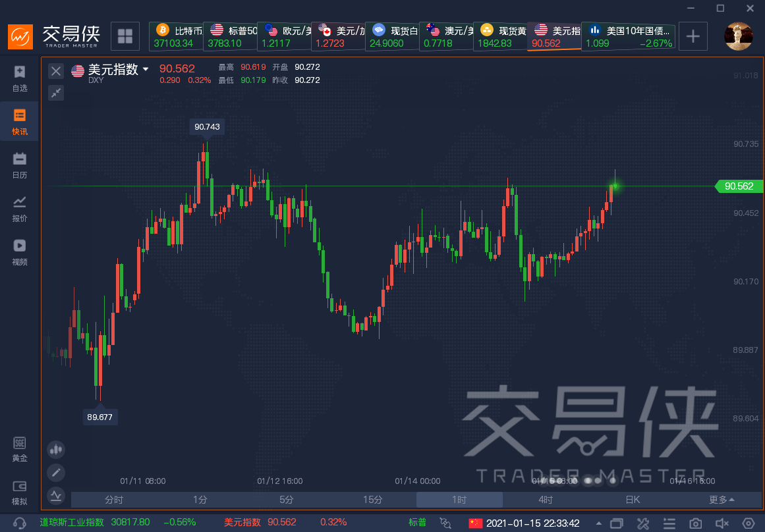
Task: Expand the 更多 more timeframes menu
Action: 722,500
